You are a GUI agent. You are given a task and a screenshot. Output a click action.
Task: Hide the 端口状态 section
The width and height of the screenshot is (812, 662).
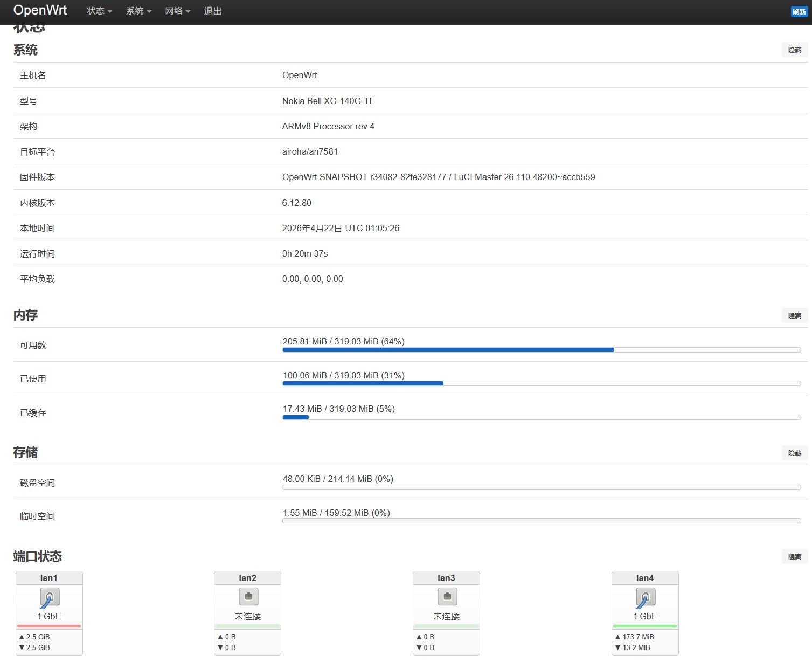click(794, 557)
